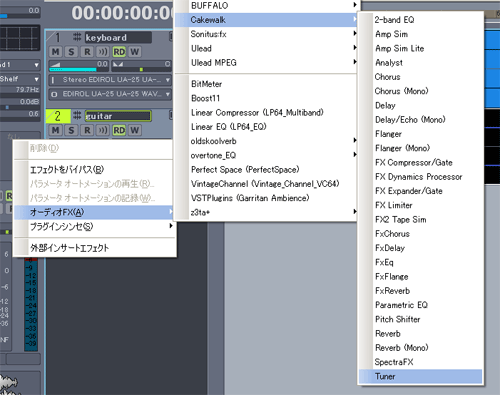Image resolution: width=500 pixels, height=395 pixels.
Task: Choose the Tuner effect
Action: tap(420, 376)
